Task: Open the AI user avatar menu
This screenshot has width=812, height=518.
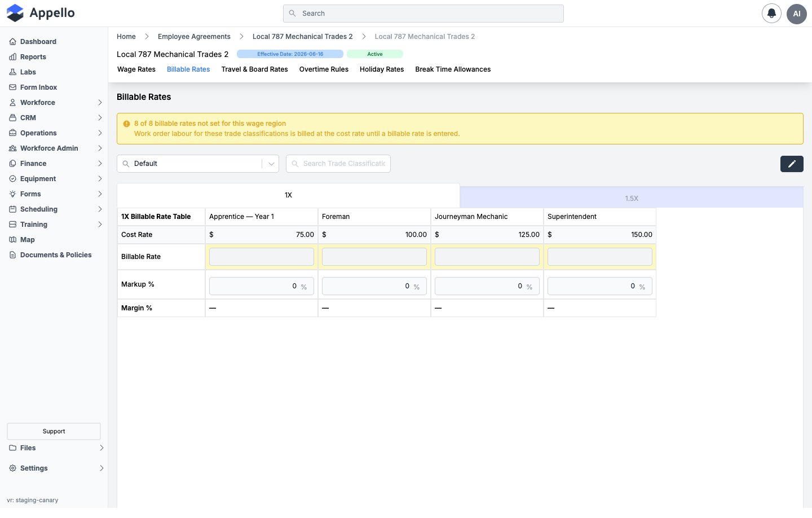Action: (x=797, y=14)
